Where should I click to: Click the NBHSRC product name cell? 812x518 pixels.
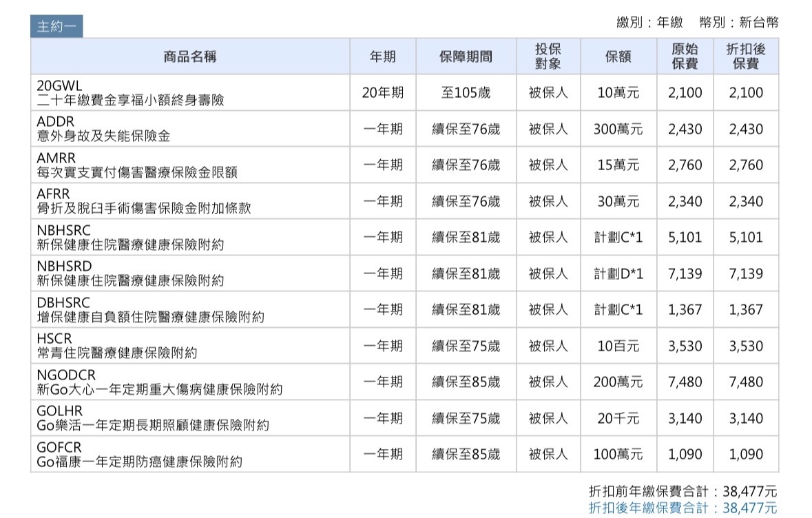click(x=130, y=237)
